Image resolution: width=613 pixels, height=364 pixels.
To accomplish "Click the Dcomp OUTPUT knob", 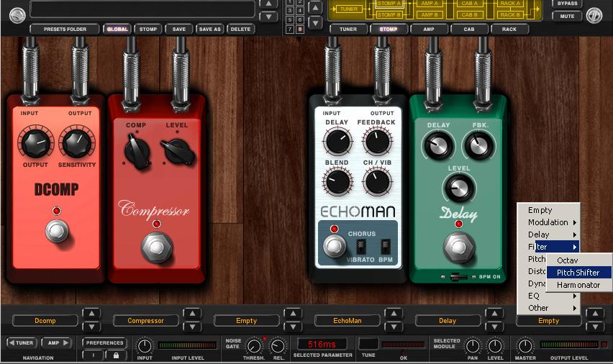I will tap(35, 142).
